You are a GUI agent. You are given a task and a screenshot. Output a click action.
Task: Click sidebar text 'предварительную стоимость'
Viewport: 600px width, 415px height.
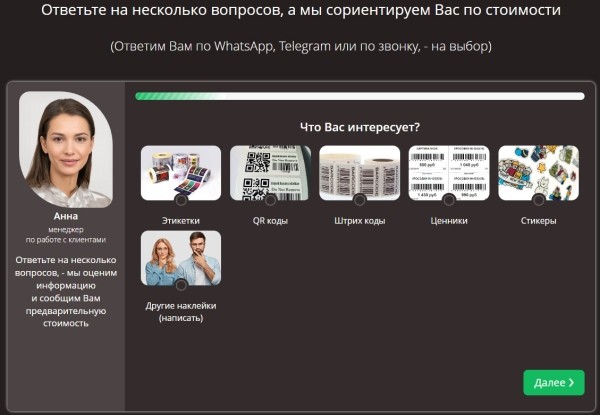(66, 317)
